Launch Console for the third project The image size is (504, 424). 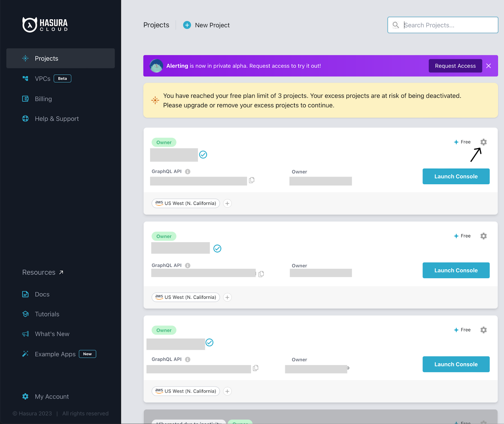[x=456, y=364]
